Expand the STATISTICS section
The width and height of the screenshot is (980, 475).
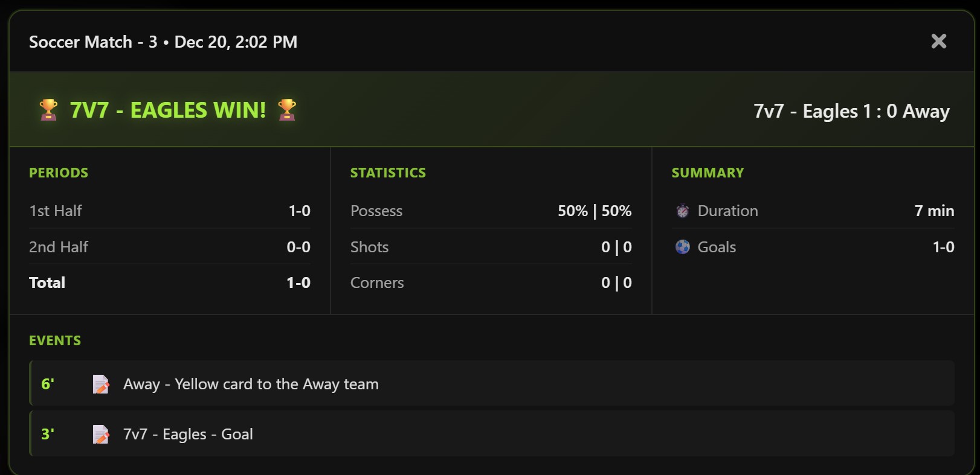388,173
